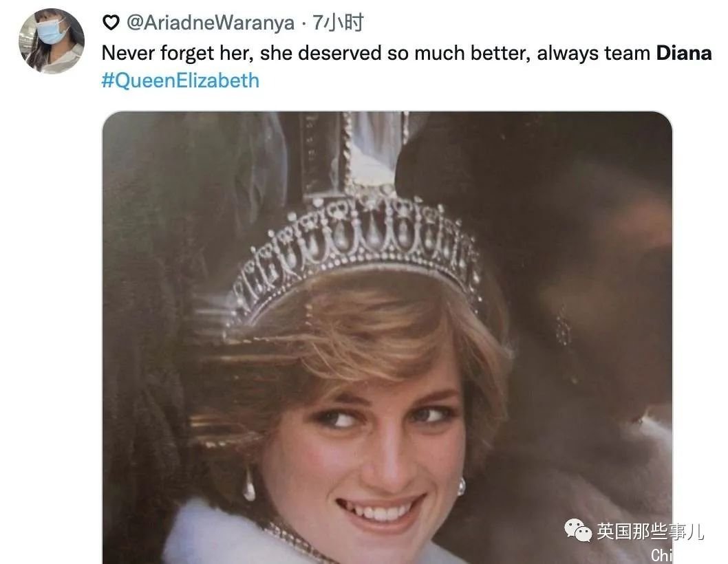Image resolution: width=728 pixels, height=564 pixels.
Task: Click the bold "Diana" word in the tweet
Action: pyautogui.click(x=684, y=53)
